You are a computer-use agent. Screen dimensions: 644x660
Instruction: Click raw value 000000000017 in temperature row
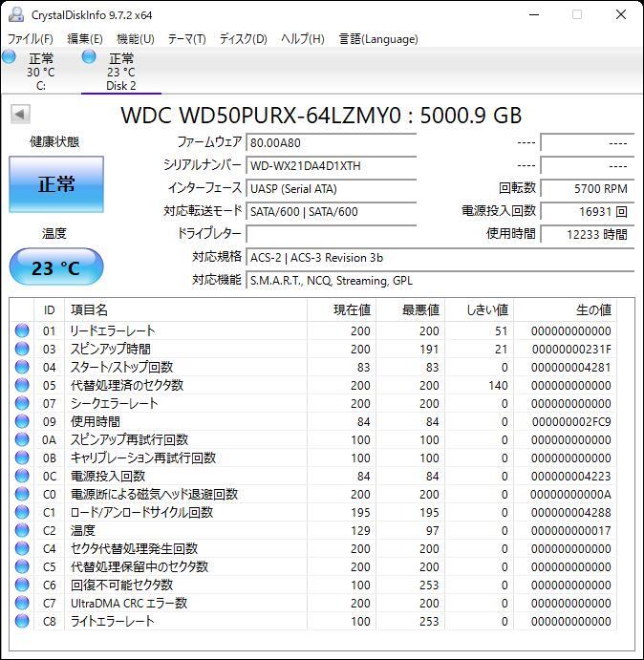[x=571, y=531]
